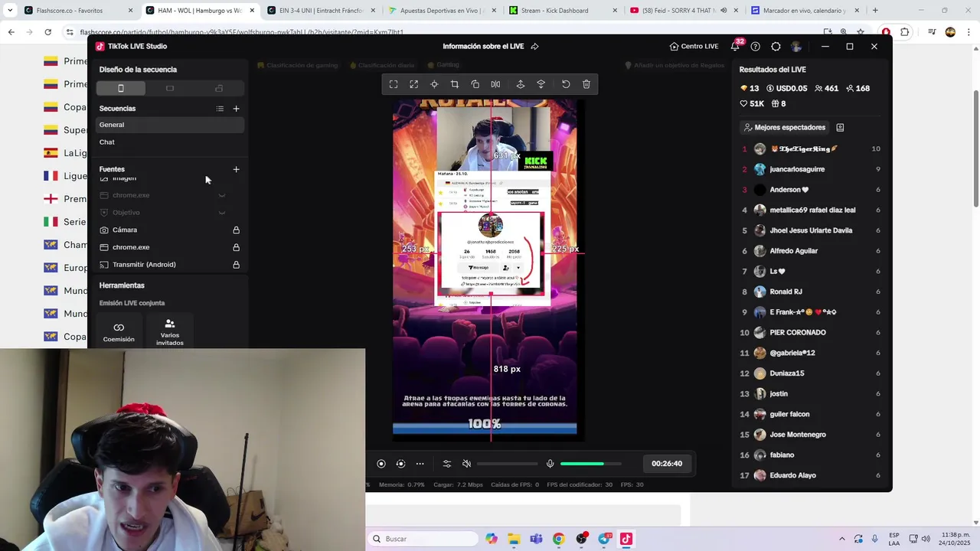Click viewer PIER CORONADO in list

point(798,333)
